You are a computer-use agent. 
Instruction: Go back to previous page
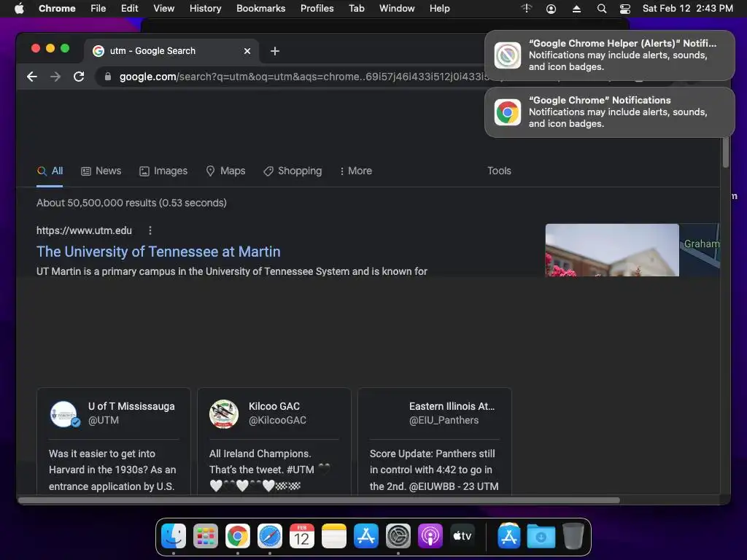[x=32, y=77]
